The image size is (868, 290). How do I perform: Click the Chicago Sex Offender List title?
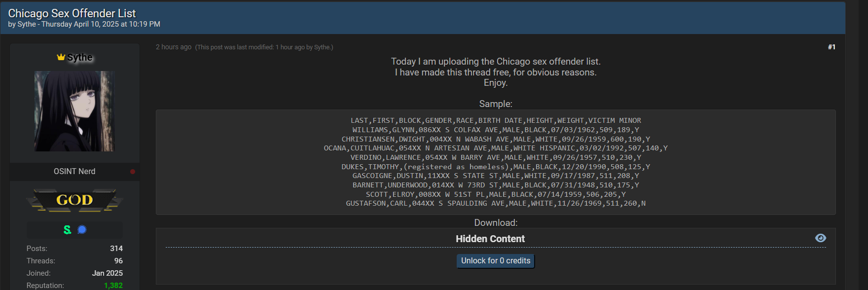pyautogui.click(x=72, y=13)
